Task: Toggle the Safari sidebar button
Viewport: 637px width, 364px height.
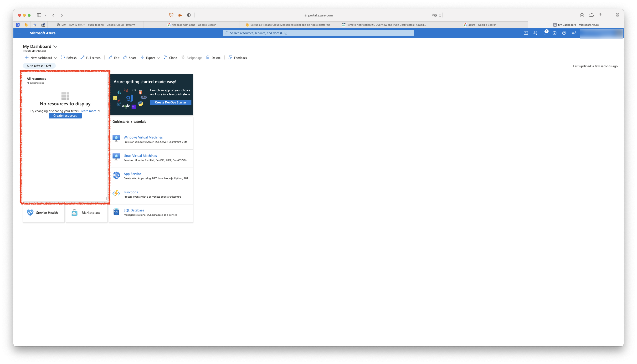Action: pyautogui.click(x=39, y=15)
